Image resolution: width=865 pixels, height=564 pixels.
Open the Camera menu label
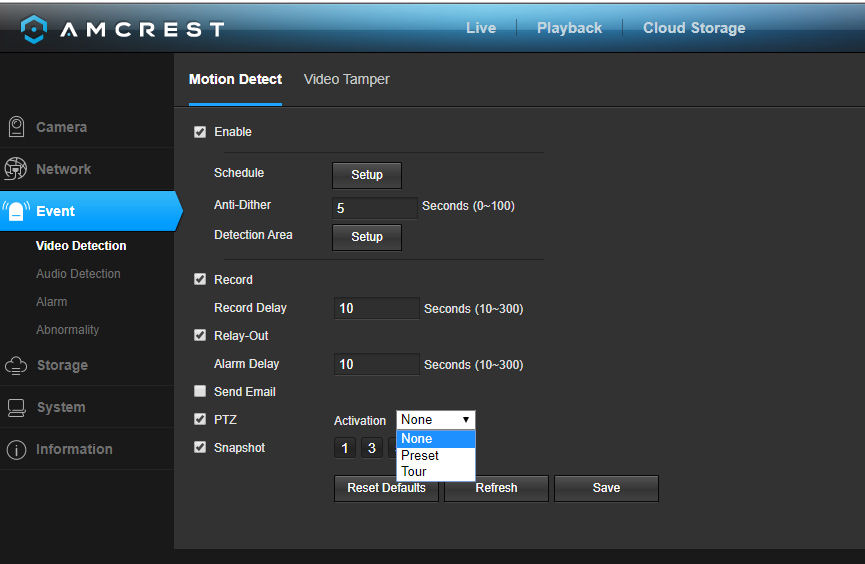click(61, 127)
